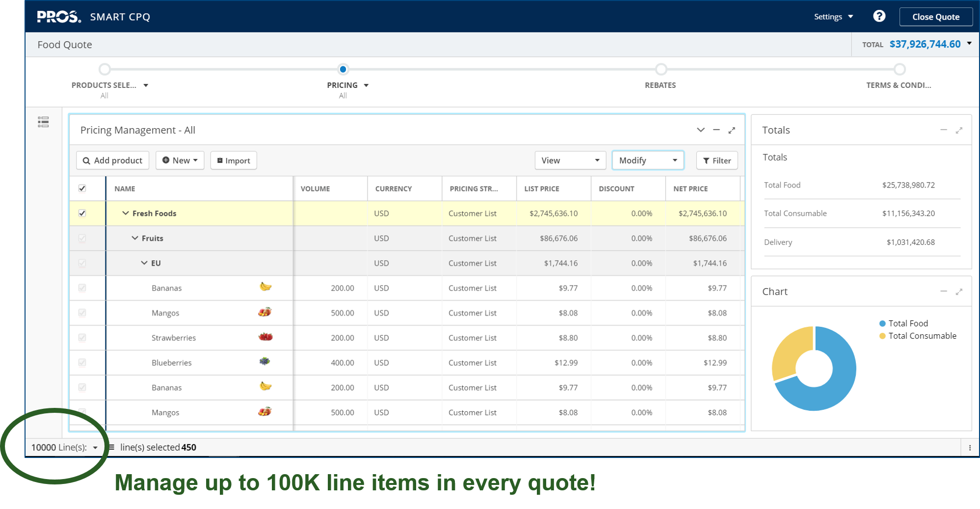Minimize the Totals panel
Viewport: 980px width, 509px height.
point(943,130)
